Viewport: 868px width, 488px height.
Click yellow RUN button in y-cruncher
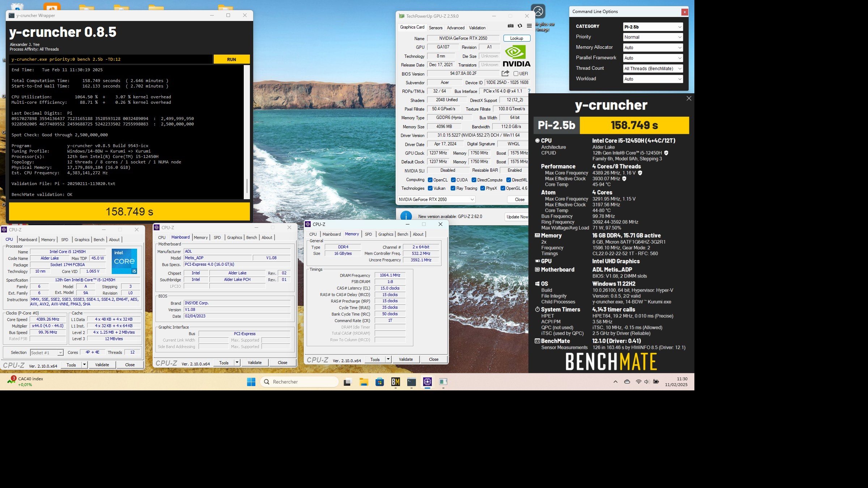(x=231, y=59)
